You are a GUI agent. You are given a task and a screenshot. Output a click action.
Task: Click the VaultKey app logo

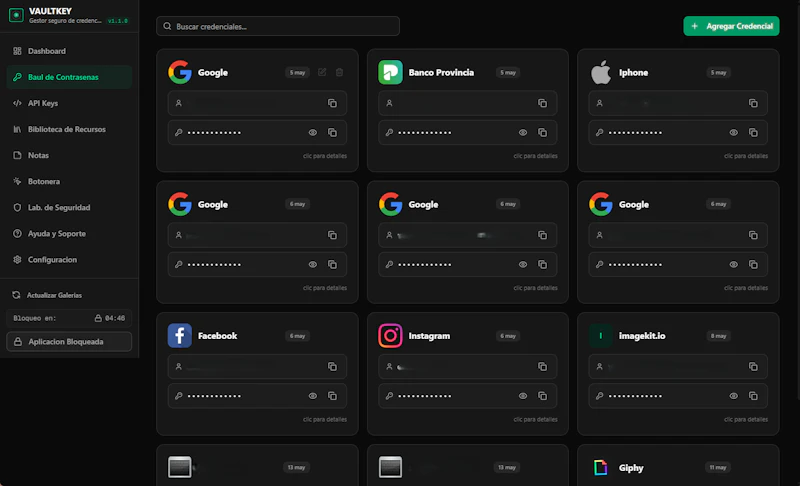[x=16, y=15]
